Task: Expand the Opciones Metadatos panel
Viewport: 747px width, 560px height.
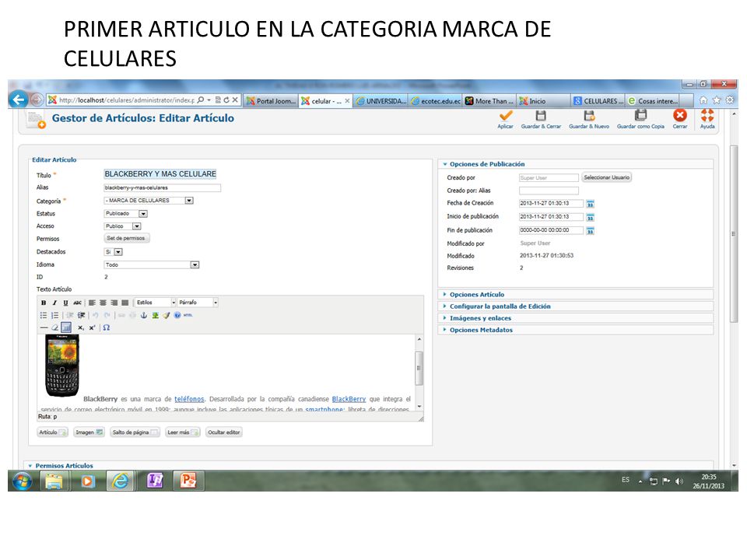Action: point(481,330)
